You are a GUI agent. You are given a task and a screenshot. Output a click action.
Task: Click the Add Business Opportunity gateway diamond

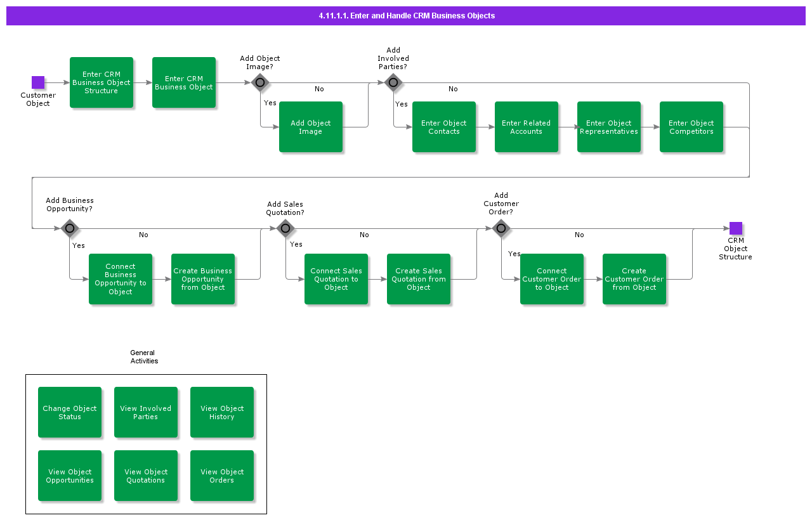[x=70, y=228]
